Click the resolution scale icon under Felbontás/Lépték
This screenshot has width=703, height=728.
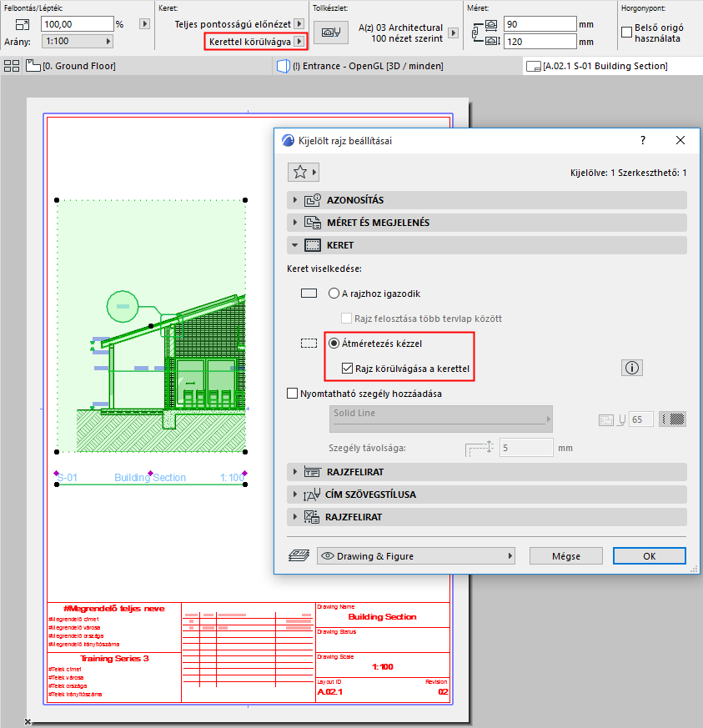coord(22,24)
